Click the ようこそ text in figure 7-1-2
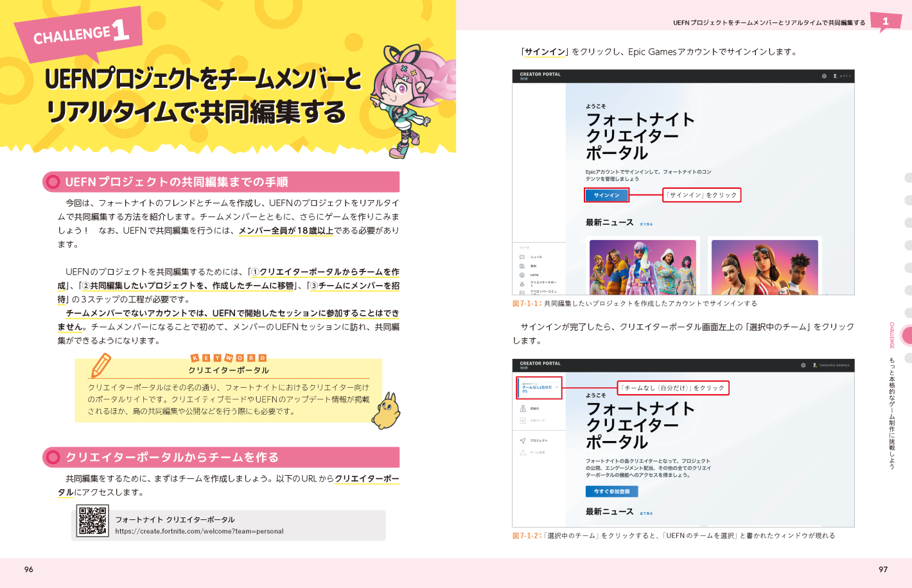This screenshot has height=588, width=912. (595, 395)
